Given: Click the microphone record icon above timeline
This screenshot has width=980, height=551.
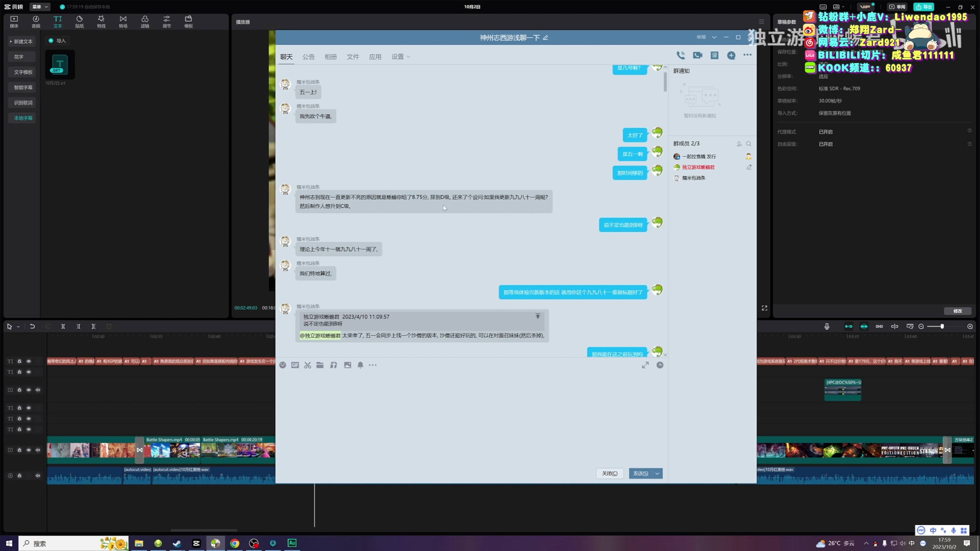Looking at the screenshot, I should [x=827, y=326].
